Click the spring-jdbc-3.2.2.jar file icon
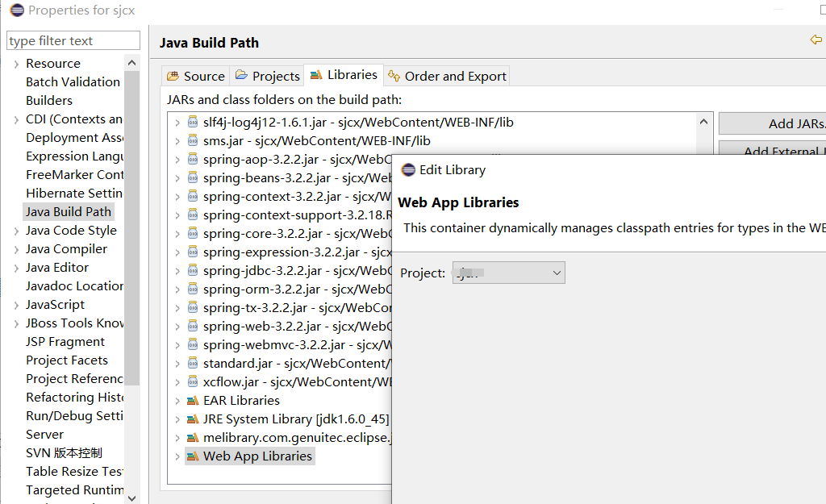This screenshot has width=826, height=504. coord(193,271)
